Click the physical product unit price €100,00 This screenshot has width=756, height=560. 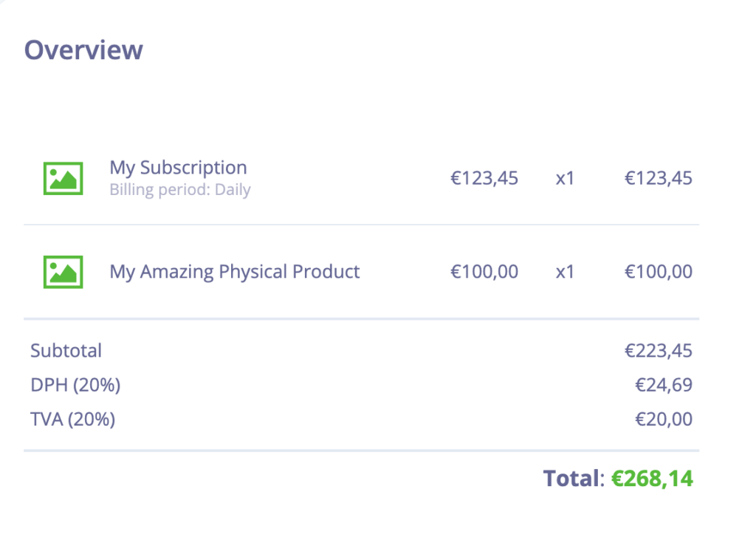[x=484, y=272]
